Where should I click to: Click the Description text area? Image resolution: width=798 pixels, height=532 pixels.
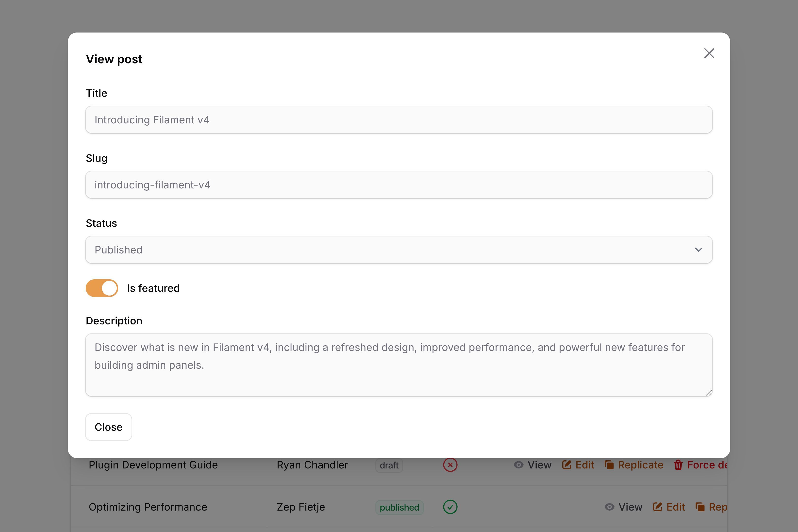point(399,365)
